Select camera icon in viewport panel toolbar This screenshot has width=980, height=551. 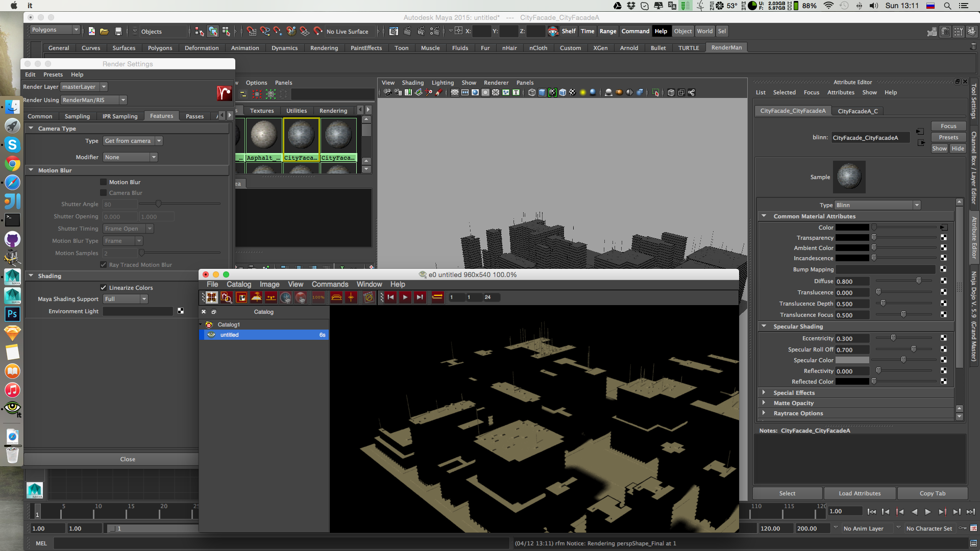(x=387, y=92)
